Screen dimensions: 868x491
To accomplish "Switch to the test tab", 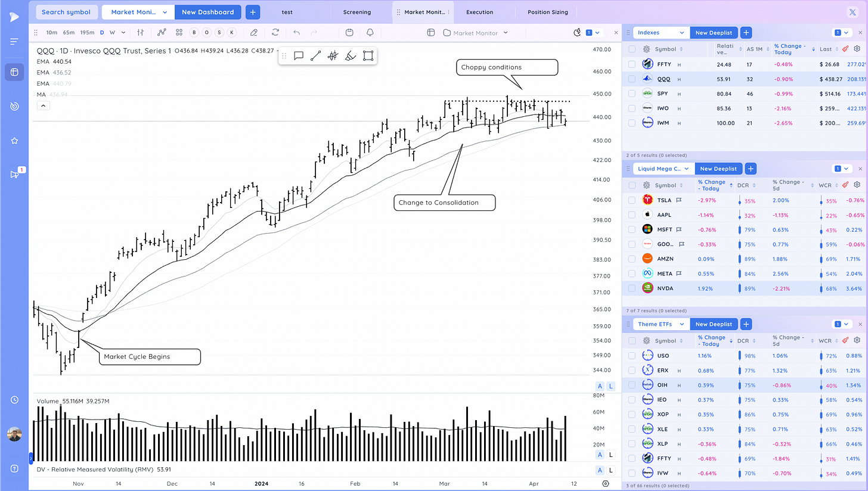I will pyautogui.click(x=287, y=12).
